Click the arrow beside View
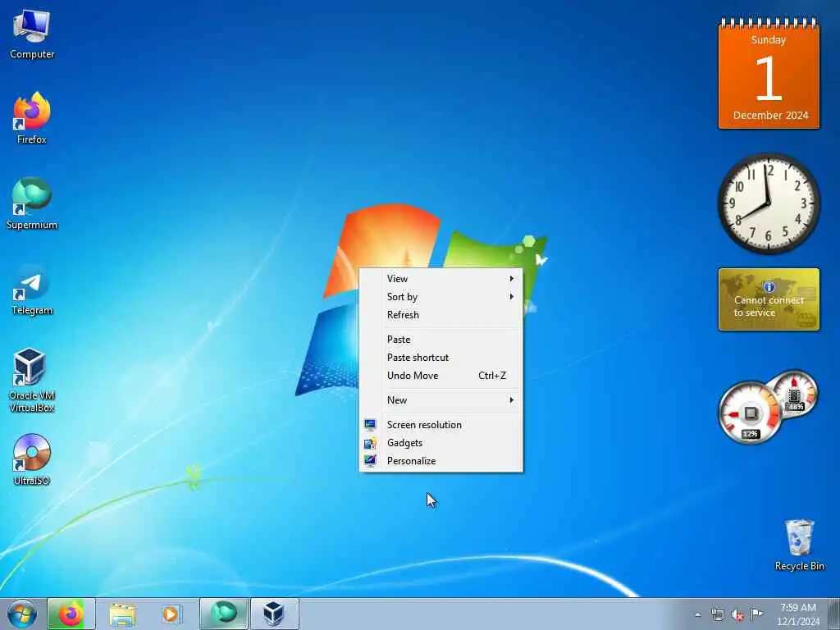The width and height of the screenshot is (840, 630). [512, 279]
